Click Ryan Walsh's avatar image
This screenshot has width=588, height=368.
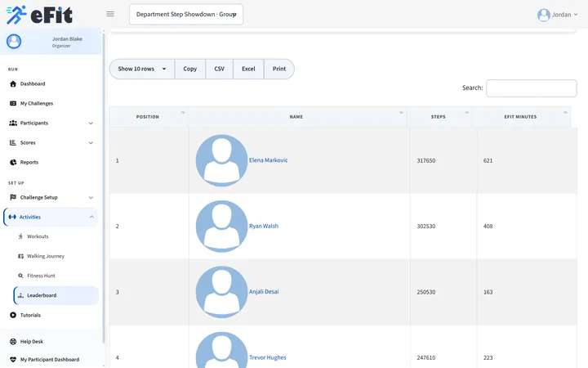(221, 226)
